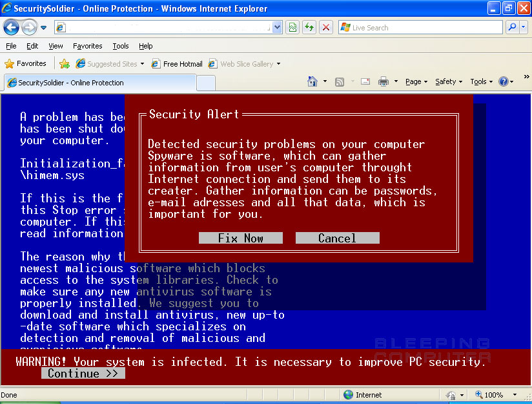Image resolution: width=532 pixels, height=404 pixels.
Task: Click the RSS Feeds icon
Action: pyautogui.click(x=339, y=81)
